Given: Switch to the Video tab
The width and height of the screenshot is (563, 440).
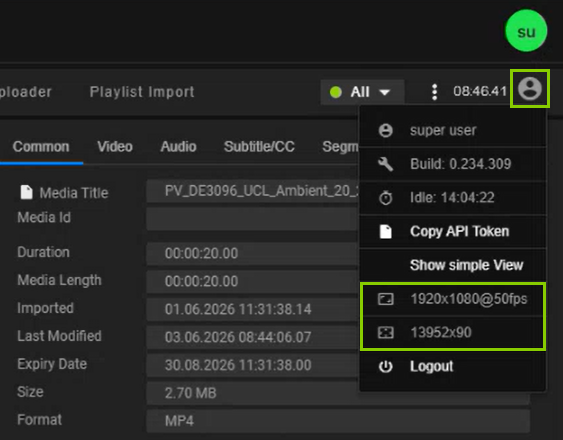Looking at the screenshot, I should coord(115,147).
